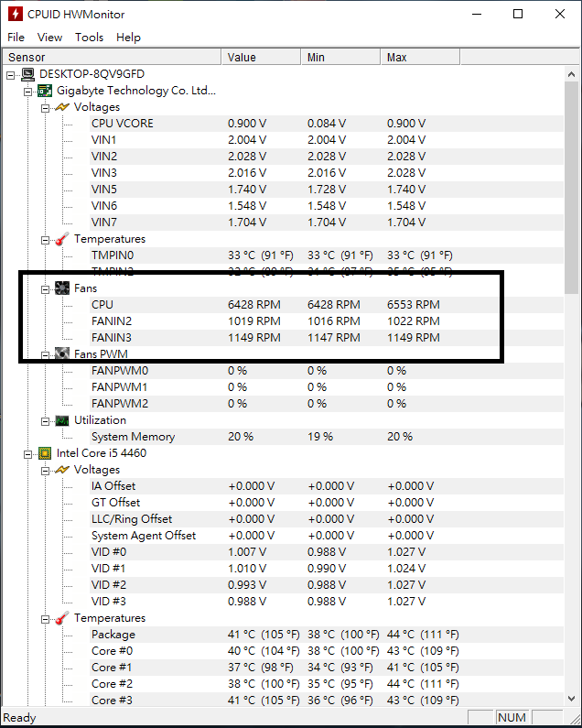Click the DESKTOP-8QV9GFD computer icon
This screenshot has width=582, height=728.
[x=27, y=74]
